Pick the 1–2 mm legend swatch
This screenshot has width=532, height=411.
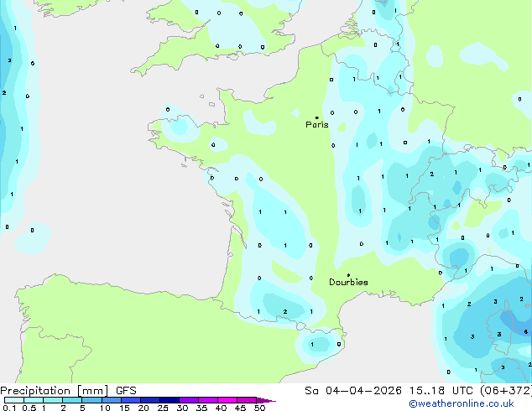click(x=53, y=400)
